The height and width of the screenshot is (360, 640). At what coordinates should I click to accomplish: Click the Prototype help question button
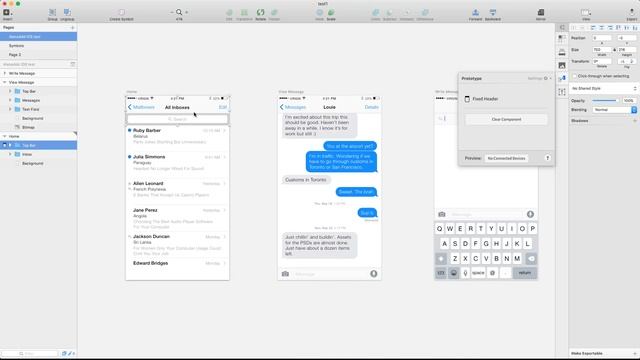click(x=547, y=158)
